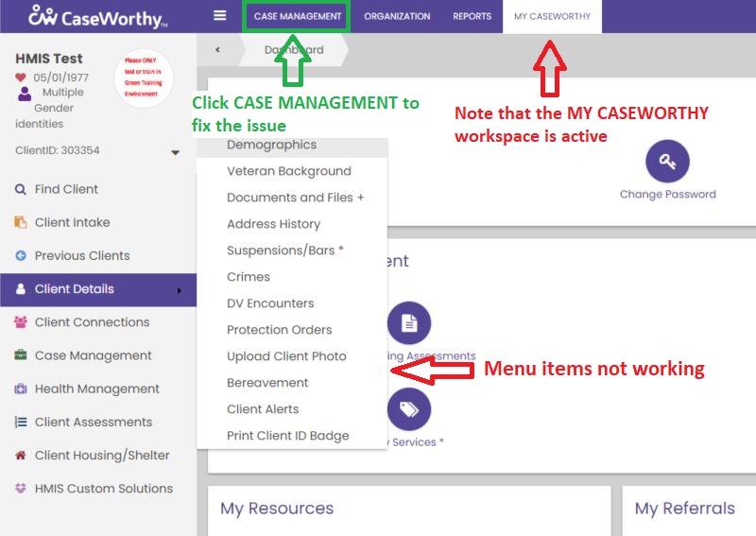This screenshot has height=536, width=756.
Task: Expand the ClientID 303354 dropdown arrow
Action: tap(176, 152)
